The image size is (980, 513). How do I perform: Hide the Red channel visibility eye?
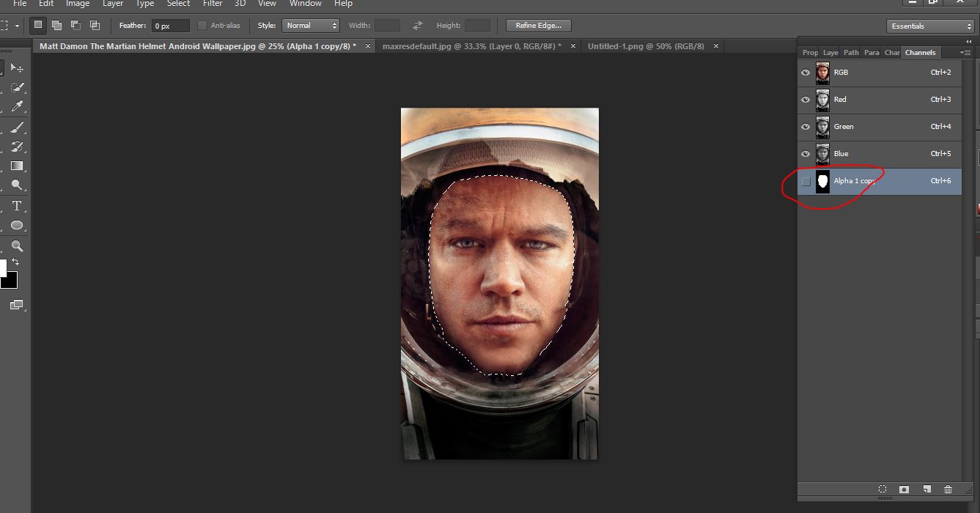(x=806, y=100)
